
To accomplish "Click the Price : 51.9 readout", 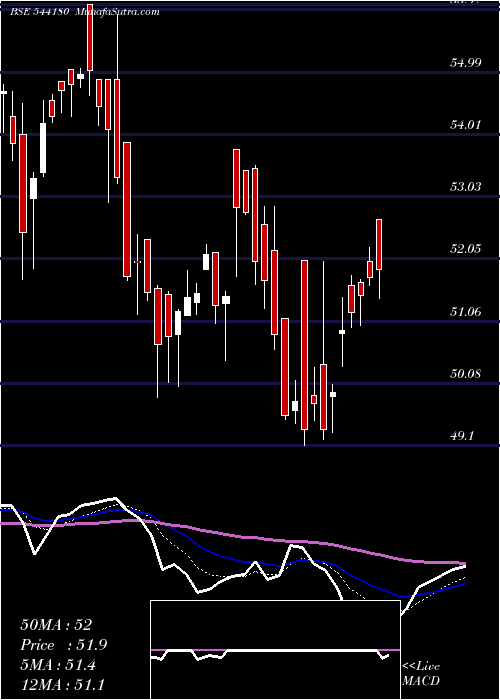I will tap(64, 645).
